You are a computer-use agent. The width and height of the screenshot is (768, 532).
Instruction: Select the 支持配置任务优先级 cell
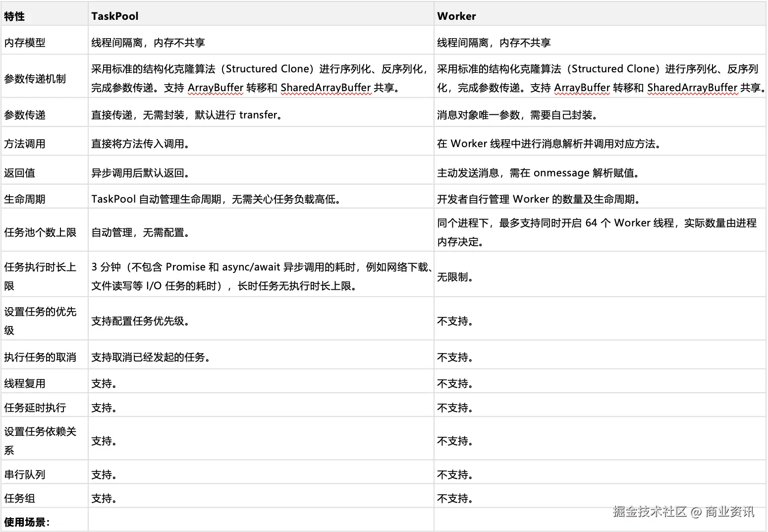pyautogui.click(x=138, y=321)
